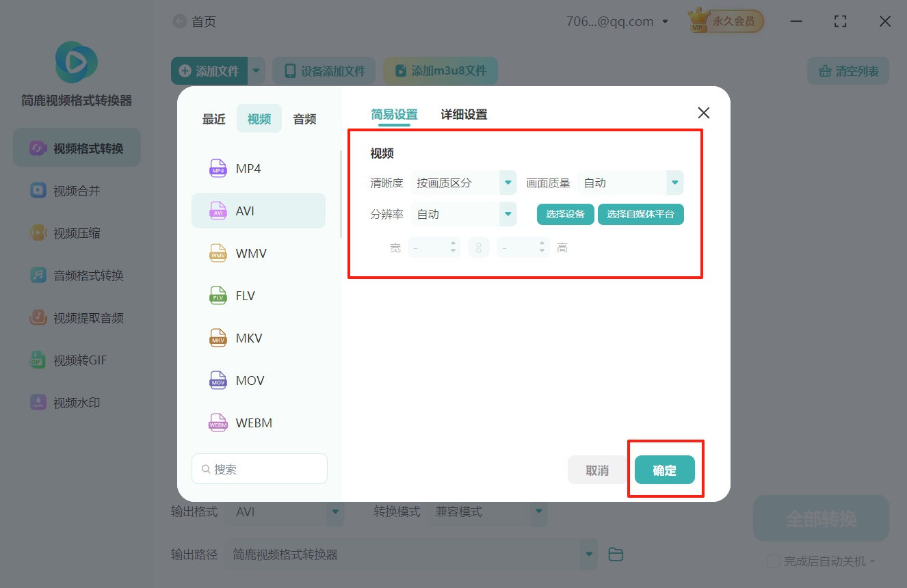Enable the 完成后自动关机 checkbox
The height and width of the screenshot is (588, 907).
point(773,561)
